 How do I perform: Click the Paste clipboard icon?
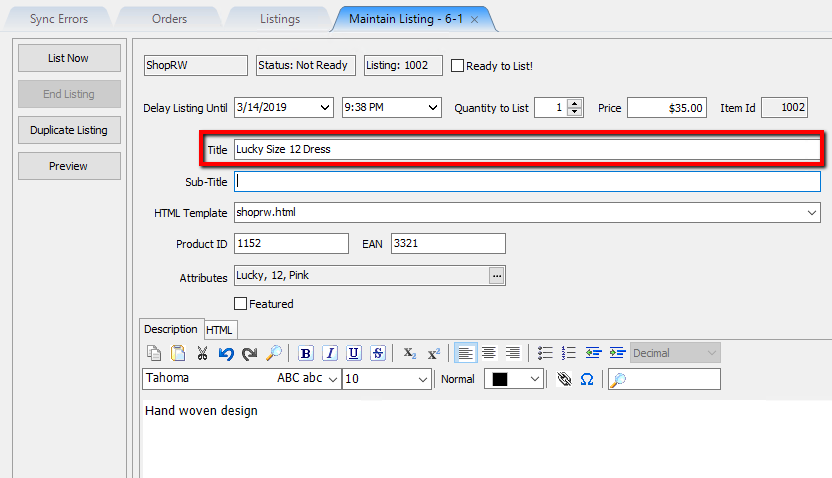point(178,353)
